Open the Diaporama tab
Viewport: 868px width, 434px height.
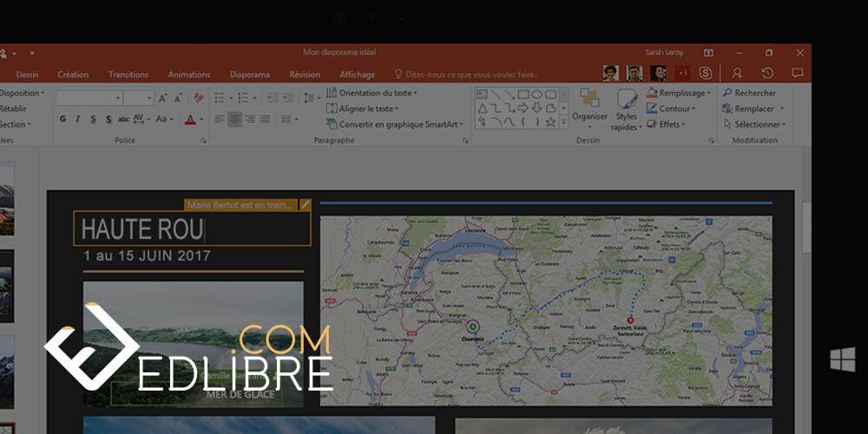[x=250, y=75]
